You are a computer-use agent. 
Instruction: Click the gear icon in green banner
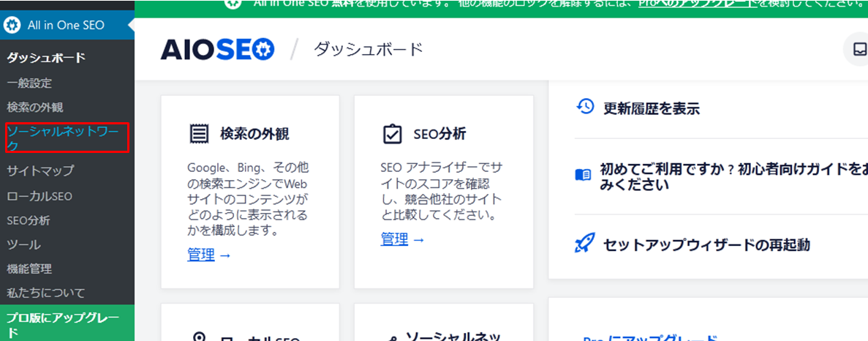[233, 3]
